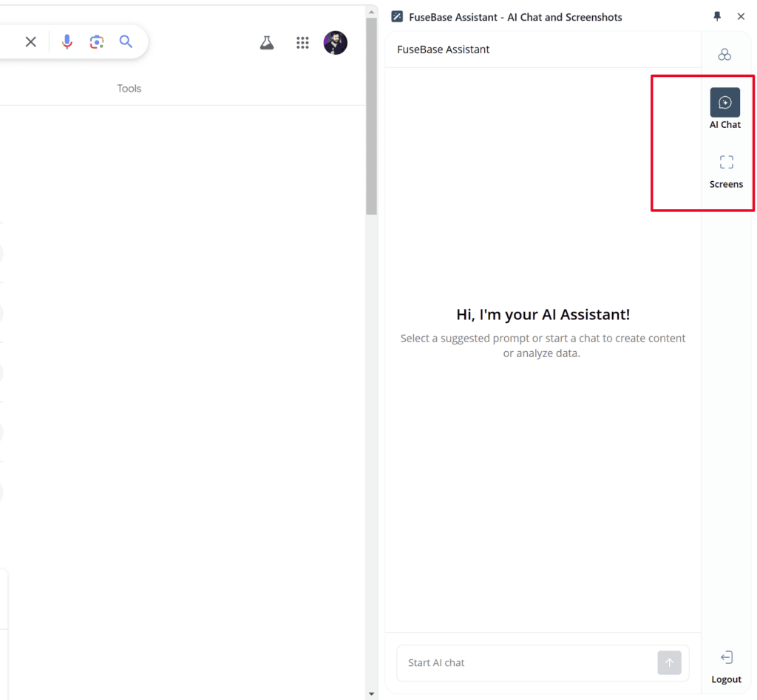This screenshot has width=757, height=700.
Task: Open the Tools search filter
Action: [x=129, y=89]
